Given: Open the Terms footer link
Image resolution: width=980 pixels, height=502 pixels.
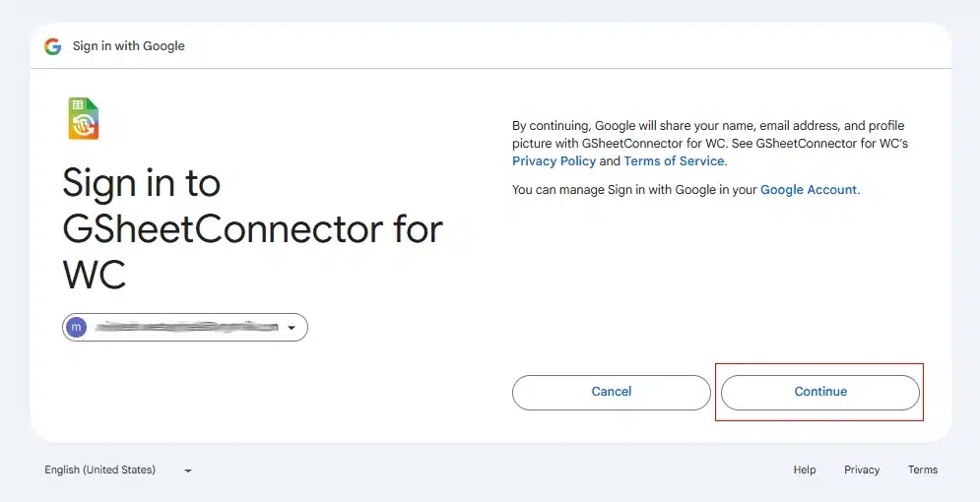Looking at the screenshot, I should pos(923,471).
